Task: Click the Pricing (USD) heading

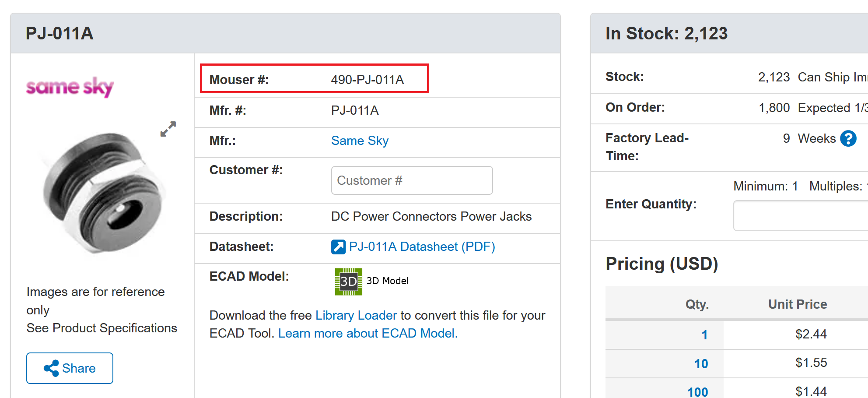Action: point(661,264)
